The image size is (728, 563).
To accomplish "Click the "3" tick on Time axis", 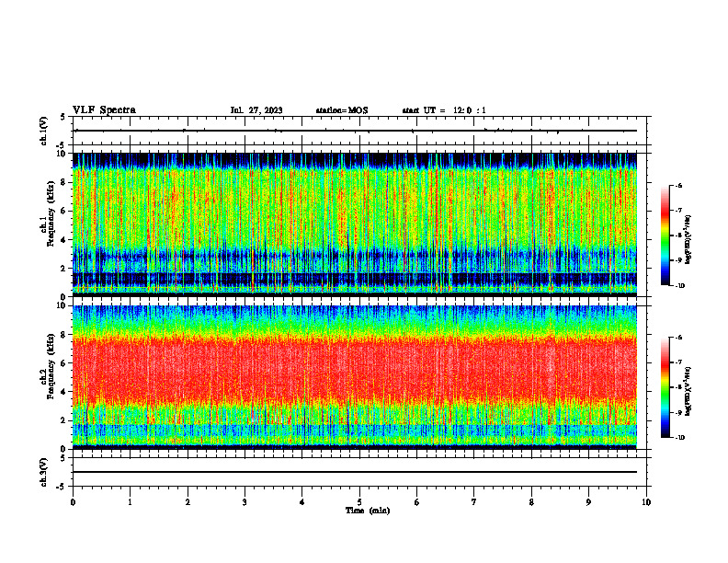I will pos(245,502).
